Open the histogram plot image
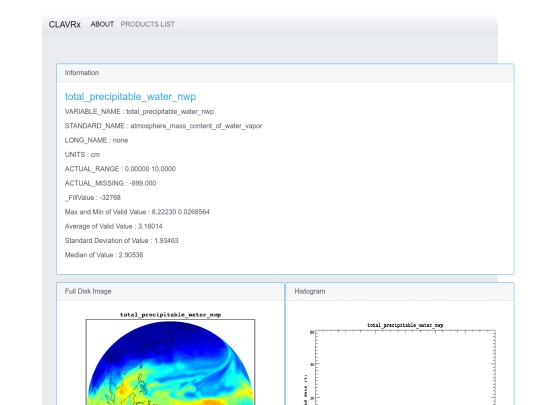Viewport: 540px width, 405px height. [400, 363]
